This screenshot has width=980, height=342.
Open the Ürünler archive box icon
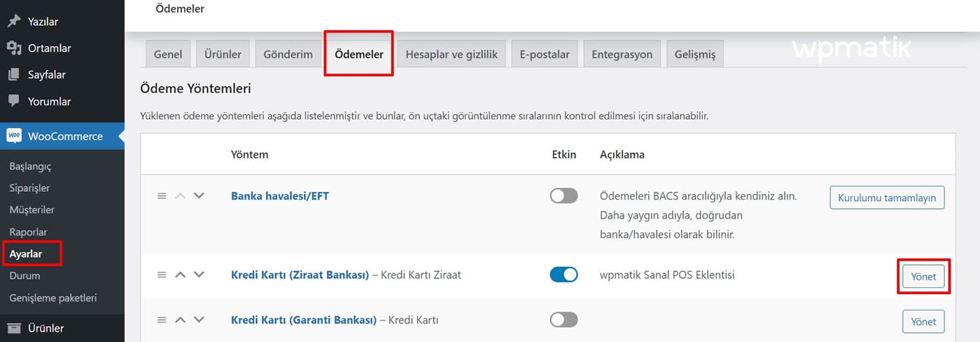pyautogui.click(x=14, y=328)
